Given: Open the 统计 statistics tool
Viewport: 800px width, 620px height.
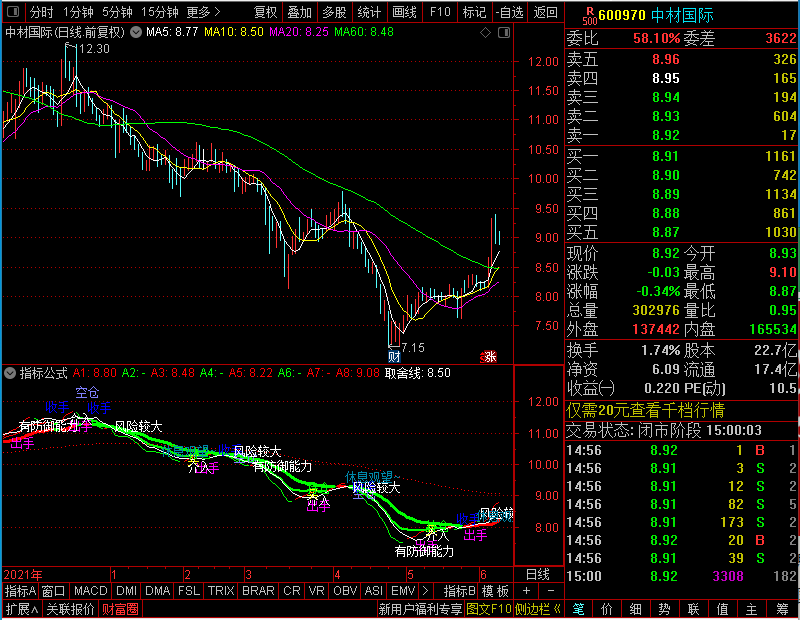Looking at the screenshot, I should (x=369, y=12).
